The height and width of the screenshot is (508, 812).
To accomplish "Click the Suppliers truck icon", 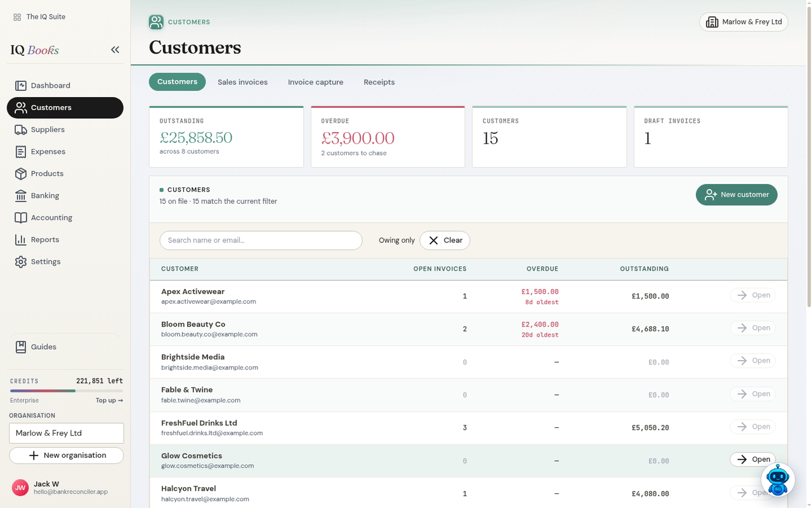I will 21,130.
